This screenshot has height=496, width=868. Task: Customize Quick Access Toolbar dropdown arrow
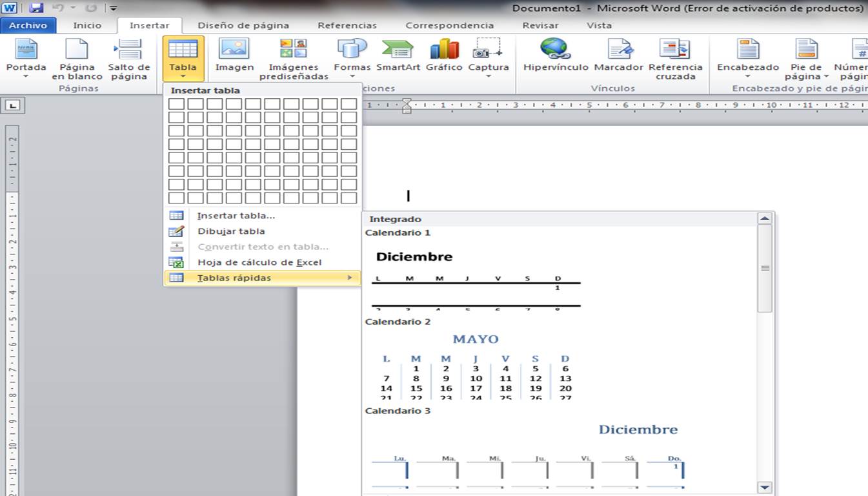point(114,8)
